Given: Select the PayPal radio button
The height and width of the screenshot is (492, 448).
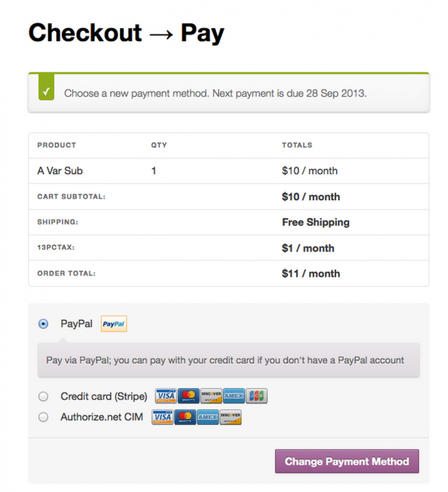Looking at the screenshot, I should pyautogui.click(x=43, y=324).
